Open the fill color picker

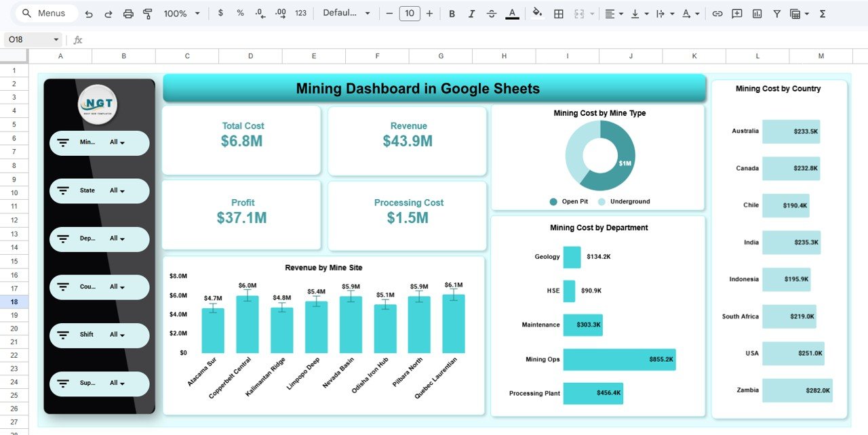(x=536, y=13)
